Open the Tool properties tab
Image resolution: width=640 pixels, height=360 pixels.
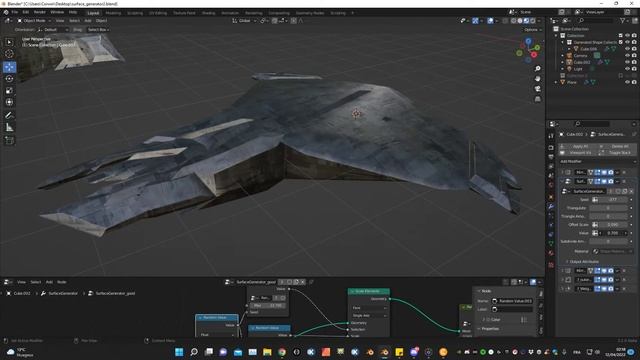tap(551, 136)
